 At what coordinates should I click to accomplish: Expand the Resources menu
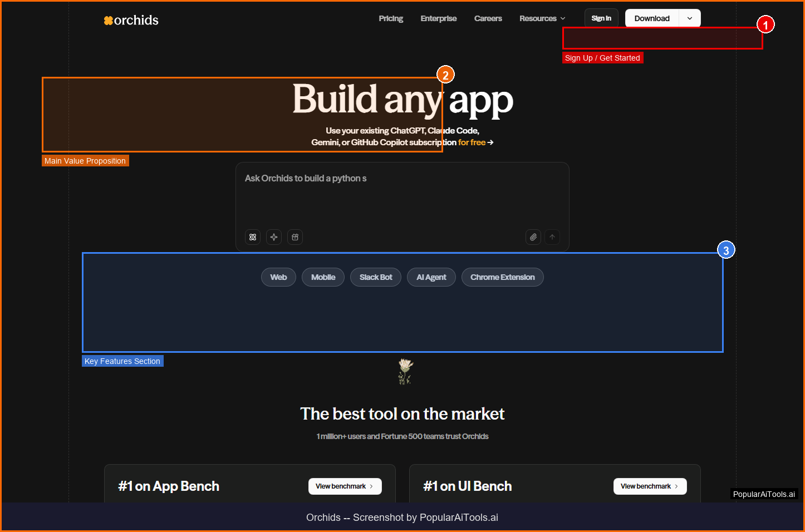[x=542, y=18]
